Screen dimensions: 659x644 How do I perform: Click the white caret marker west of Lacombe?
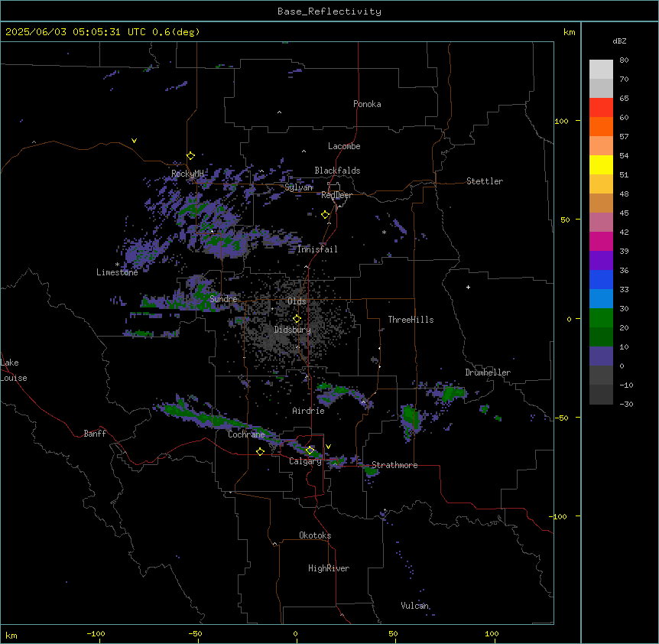point(304,151)
